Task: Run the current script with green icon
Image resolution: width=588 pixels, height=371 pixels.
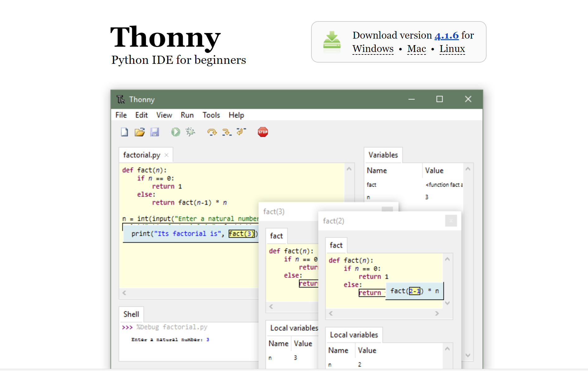Action: 175,132
